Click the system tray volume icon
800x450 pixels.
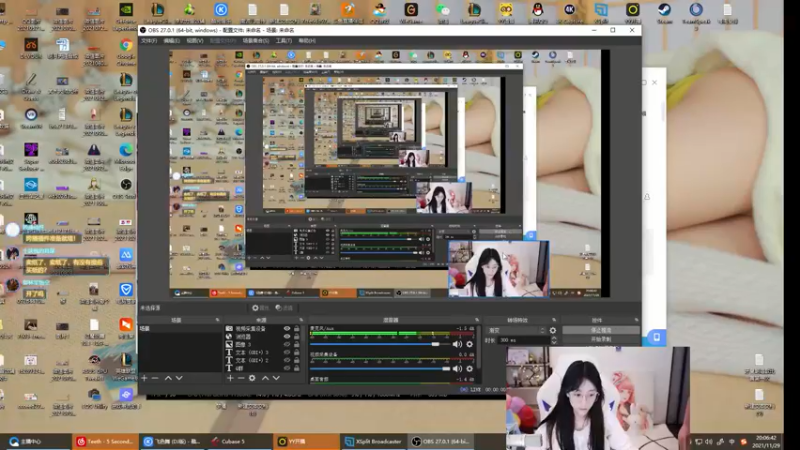tap(709, 441)
